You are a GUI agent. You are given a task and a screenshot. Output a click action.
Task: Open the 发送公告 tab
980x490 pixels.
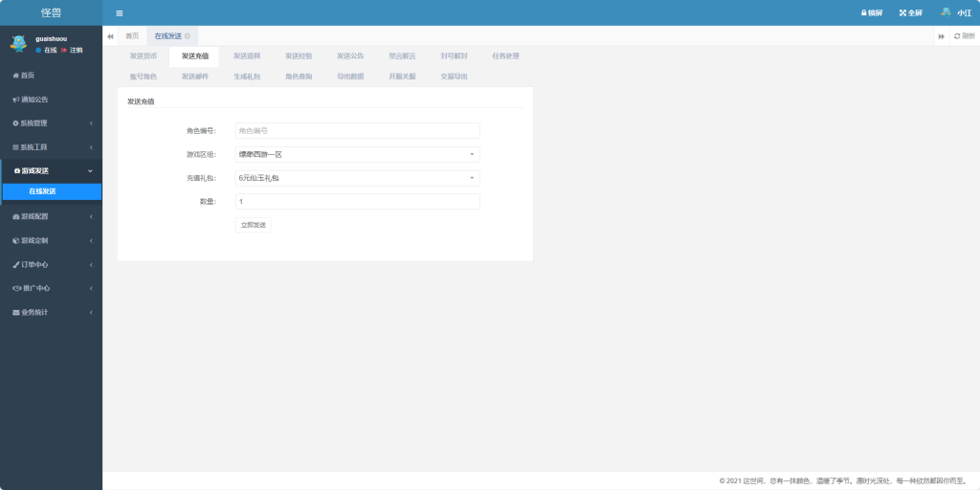350,56
